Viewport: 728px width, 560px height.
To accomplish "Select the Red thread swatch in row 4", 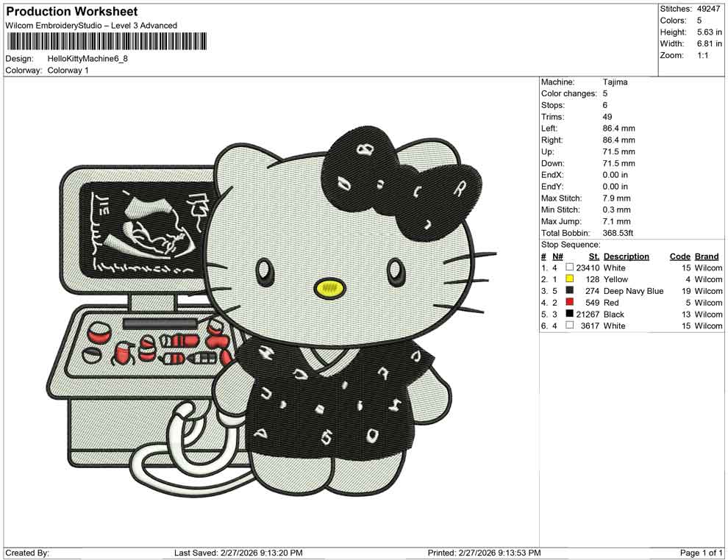I will tap(570, 303).
